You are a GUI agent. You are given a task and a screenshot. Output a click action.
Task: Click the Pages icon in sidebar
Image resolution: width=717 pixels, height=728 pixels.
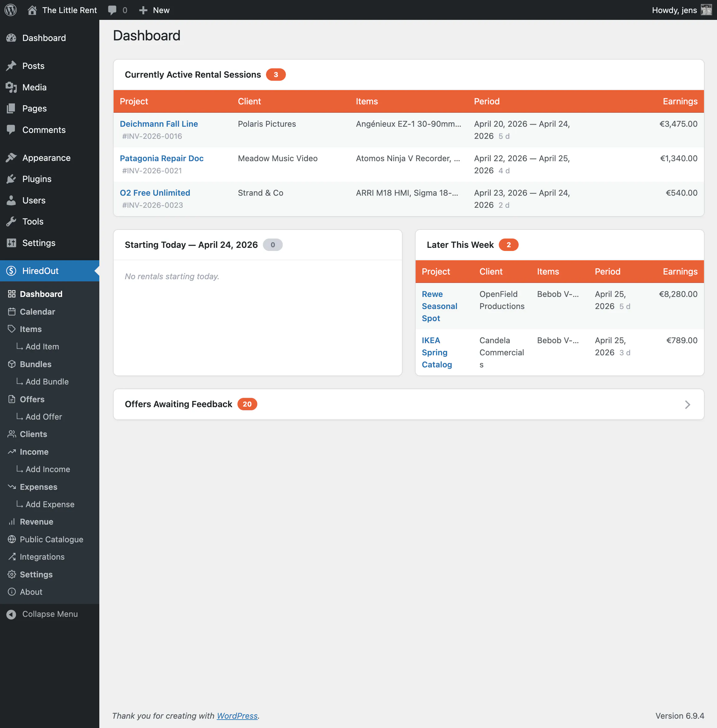11,108
